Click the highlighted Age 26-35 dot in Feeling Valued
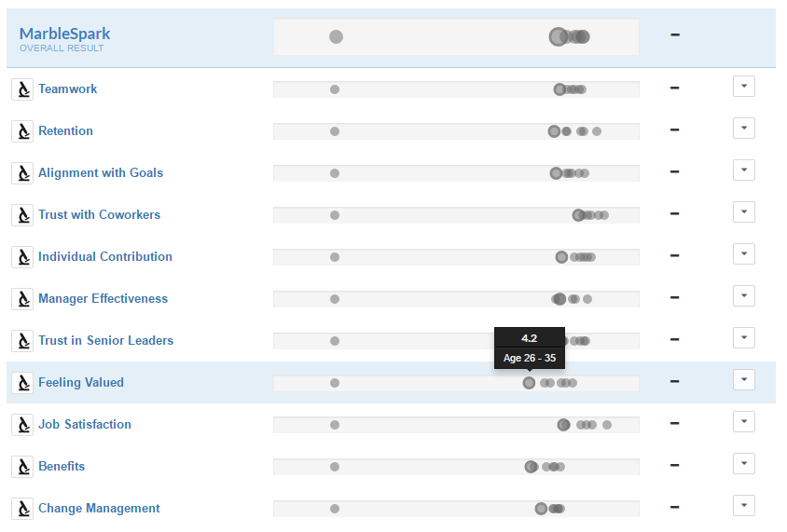This screenshot has height=532, width=787. (x=529, y=383)
